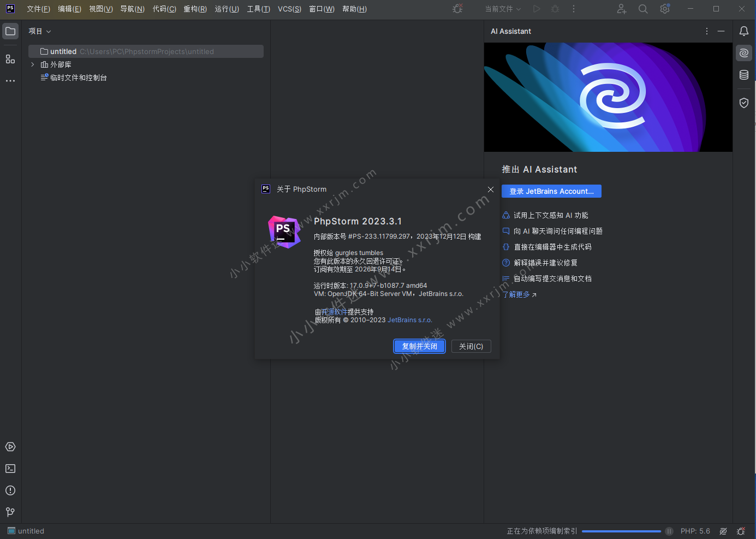
Task: Open the Problems tool window icon
Action: coord(10,490)
